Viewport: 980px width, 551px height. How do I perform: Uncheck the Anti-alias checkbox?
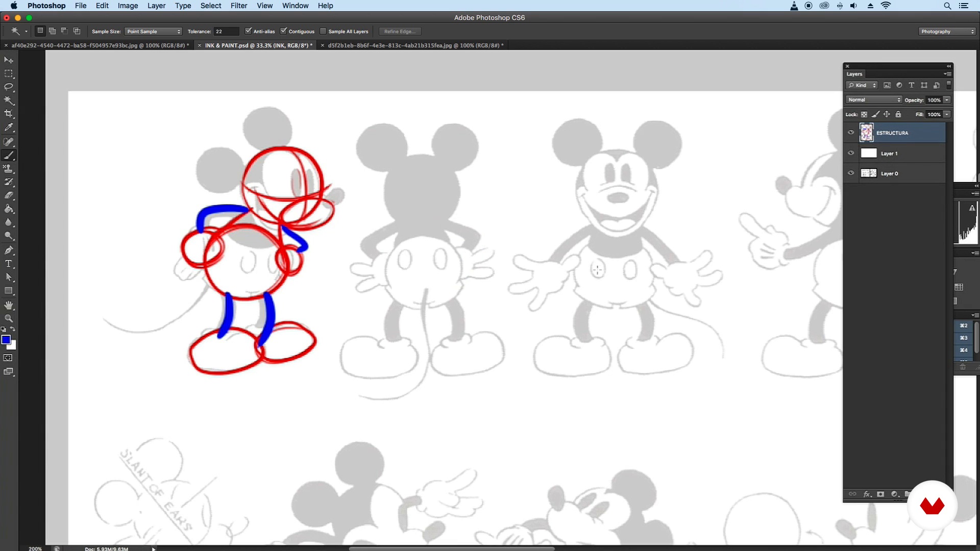click(x=249, y=31)
